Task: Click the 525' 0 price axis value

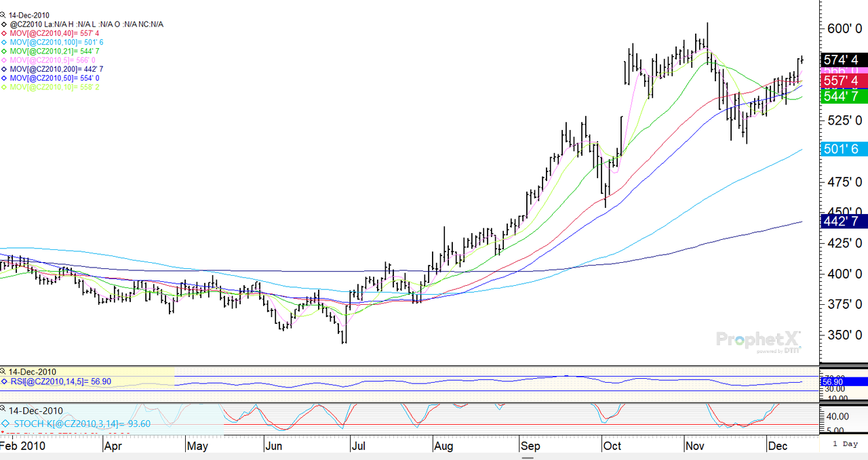Action: click(844, 120)
